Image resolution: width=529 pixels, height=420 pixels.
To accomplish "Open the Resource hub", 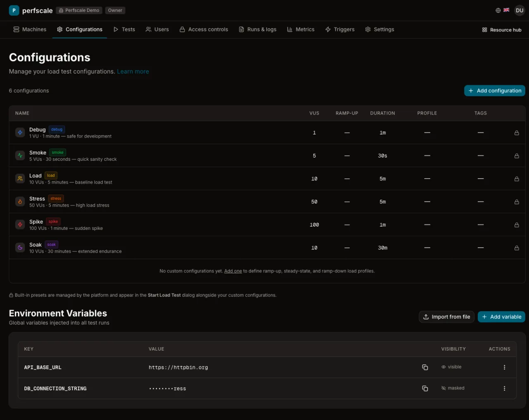I will pos(502,30).
